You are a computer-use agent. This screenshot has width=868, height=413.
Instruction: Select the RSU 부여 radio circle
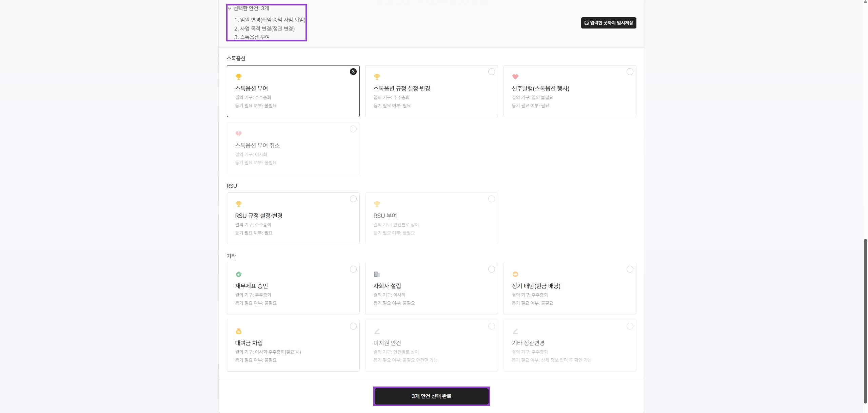click(x=491, y=199)
